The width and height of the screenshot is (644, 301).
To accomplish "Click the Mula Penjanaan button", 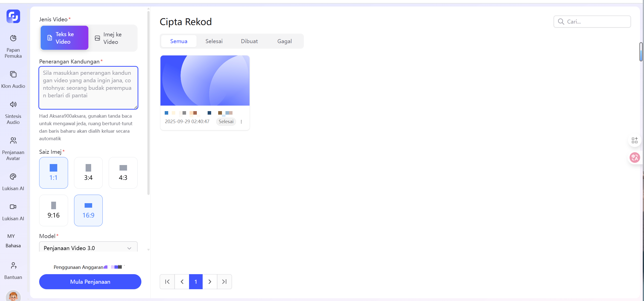I will coord(90,281).
